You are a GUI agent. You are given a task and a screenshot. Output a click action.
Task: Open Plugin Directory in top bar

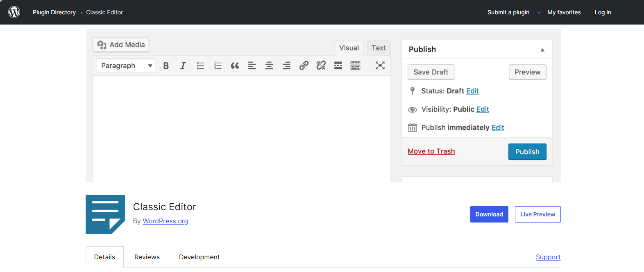click(54, 12)
